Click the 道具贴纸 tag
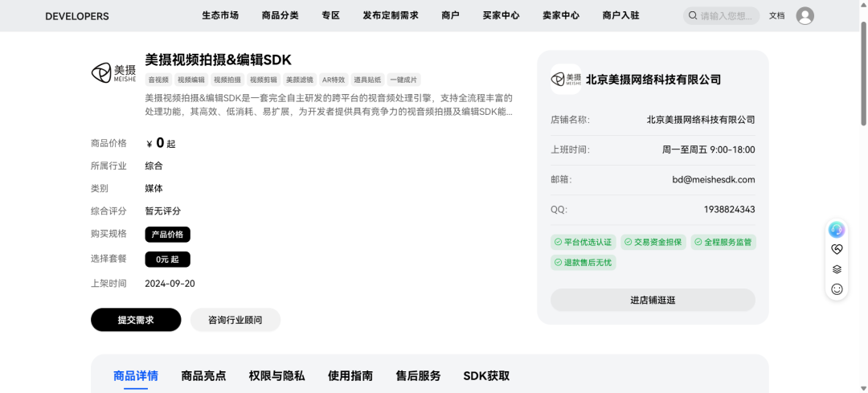Viewport: 868px width, 393px height. (x=367, y=80)
